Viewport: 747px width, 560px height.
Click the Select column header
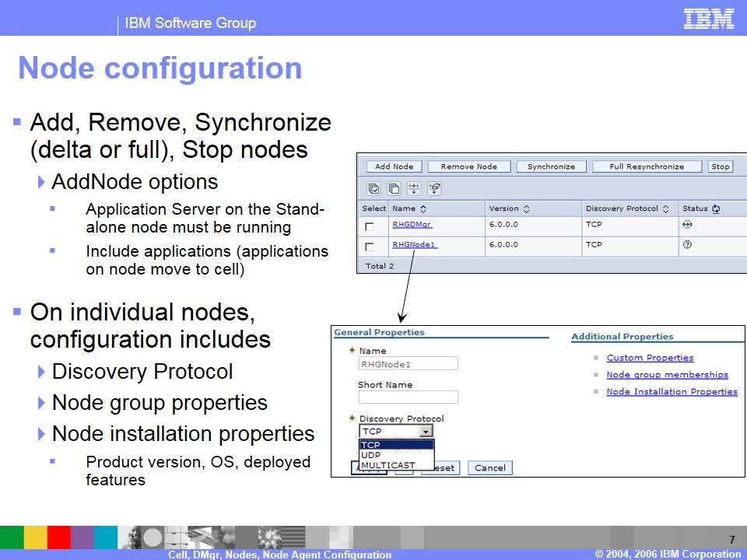373,208
